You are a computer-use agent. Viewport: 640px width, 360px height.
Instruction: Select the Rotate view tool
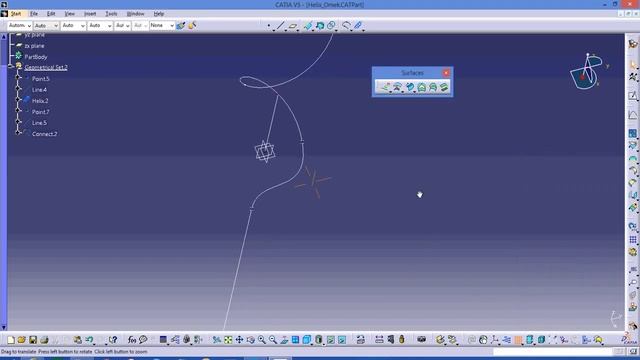[250, 340]
